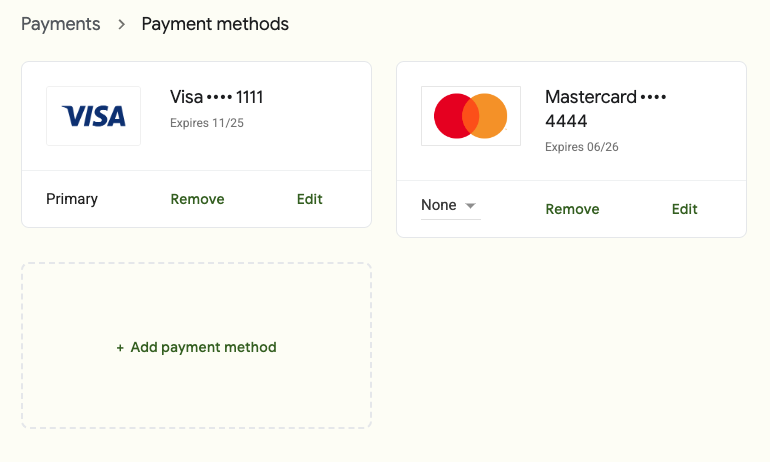Image resolution: width=770 pixels, height=462 pixels.
Task: Click the breadcrumb chevron separator
Action: point(121,24)
